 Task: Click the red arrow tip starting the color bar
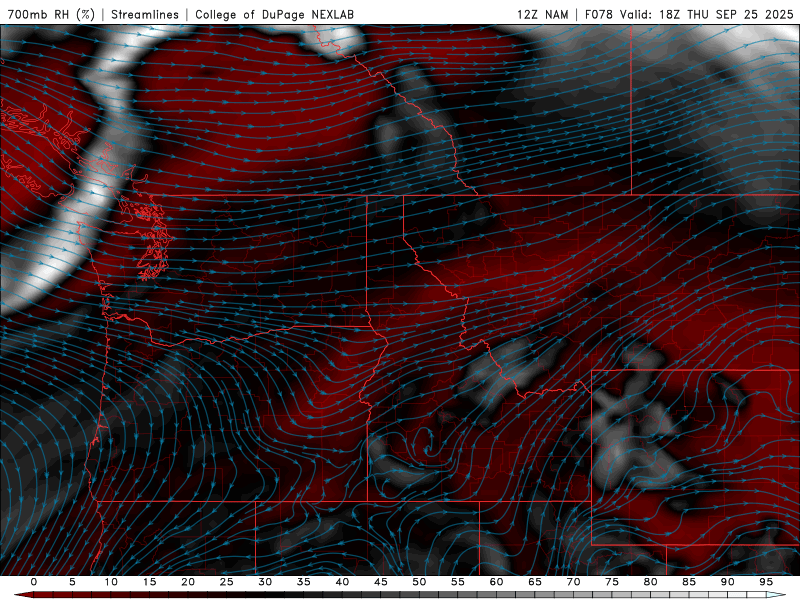[x=23, y=595]
